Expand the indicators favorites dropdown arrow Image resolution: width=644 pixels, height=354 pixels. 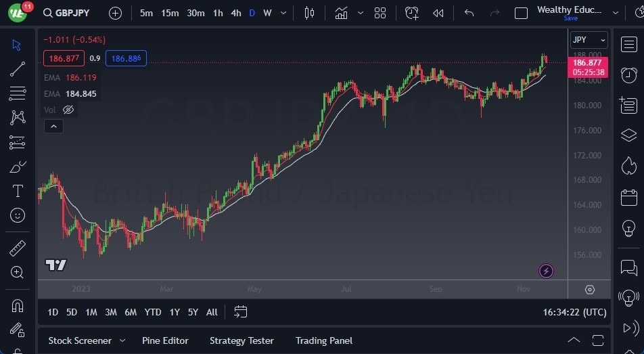360,13
